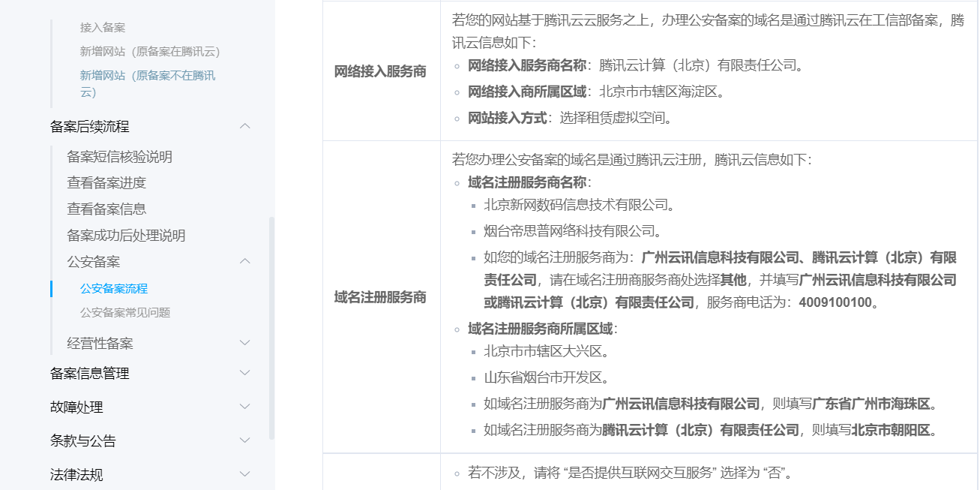
Task: Expand the 备案信息管理 chevron
Action: (x=244, y=373)
